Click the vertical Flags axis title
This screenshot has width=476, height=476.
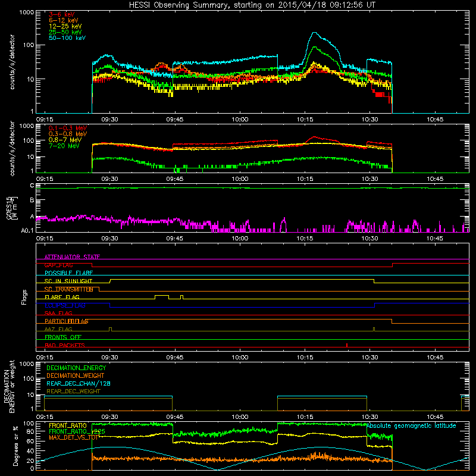tap(24, 297)
